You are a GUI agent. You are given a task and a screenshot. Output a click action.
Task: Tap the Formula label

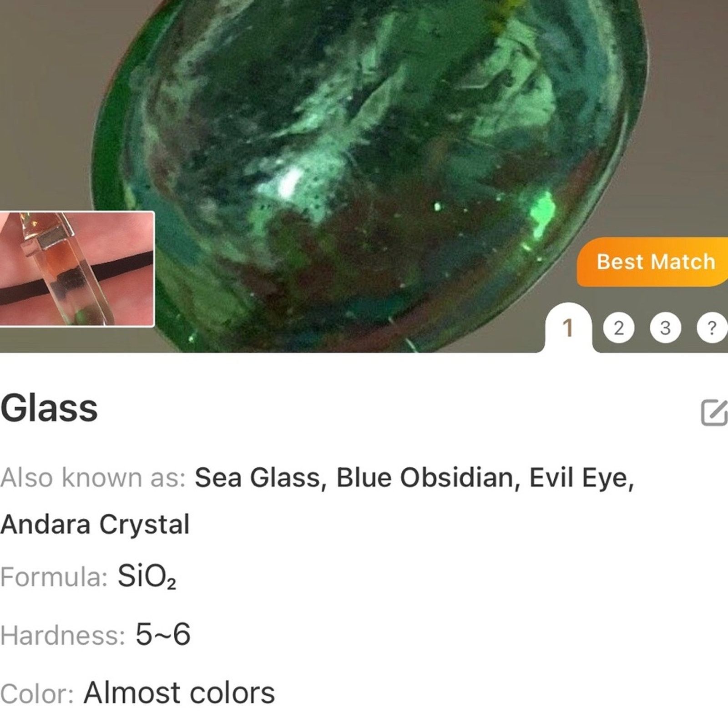click(53, 577)
